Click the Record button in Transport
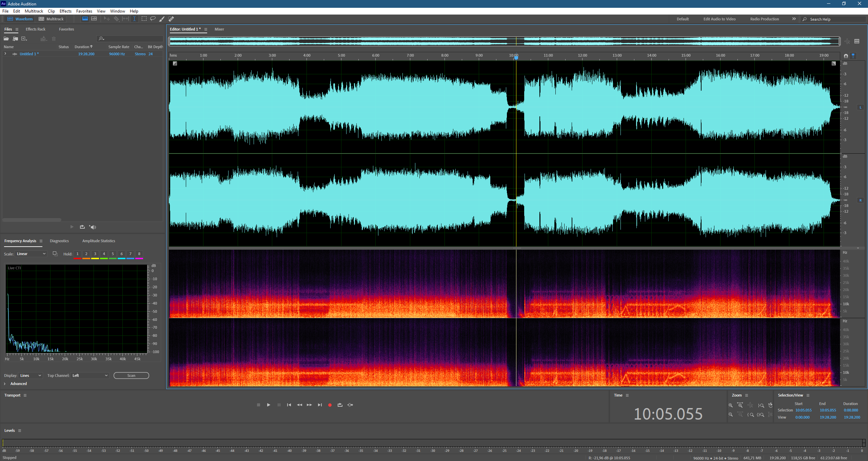Viewport: 868px width, 461px height. click(x=330, y=405)
